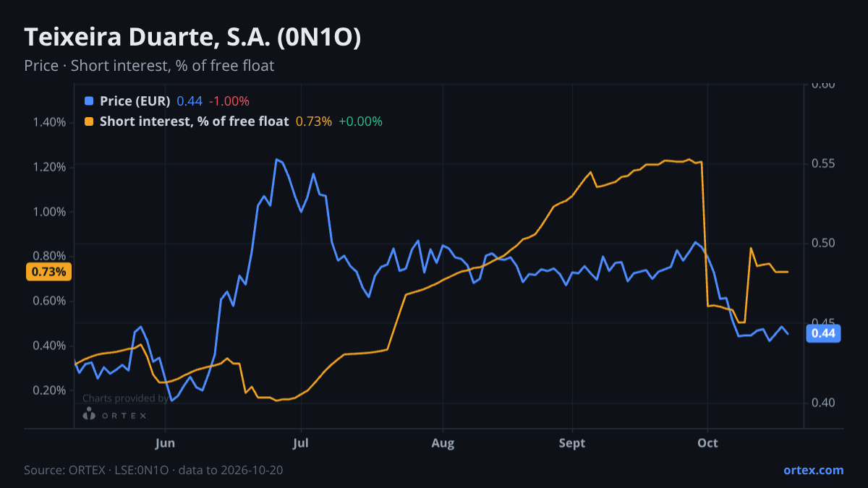Click the 0.55 right axis label
This screenshot has width=868, height=488.
[x=824, y=163]
